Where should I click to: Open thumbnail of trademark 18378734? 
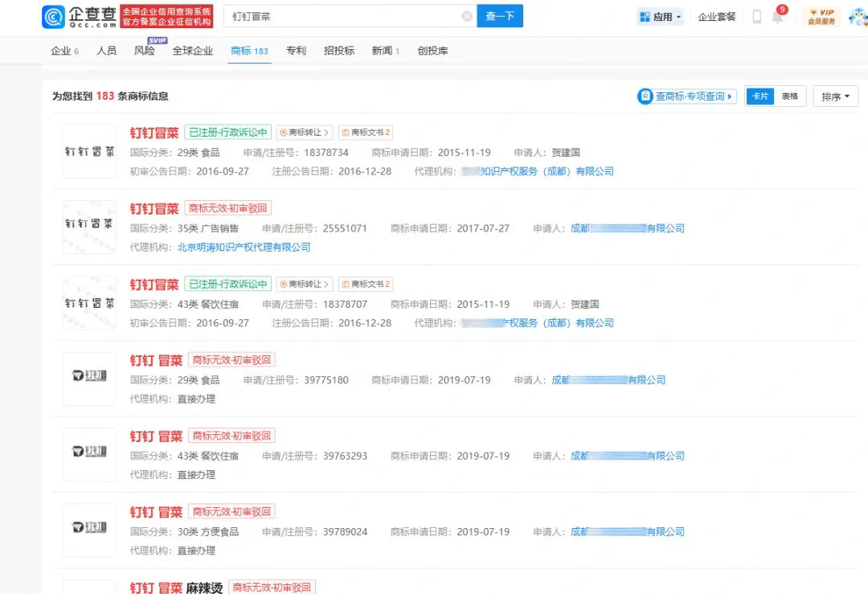(89, 151)
